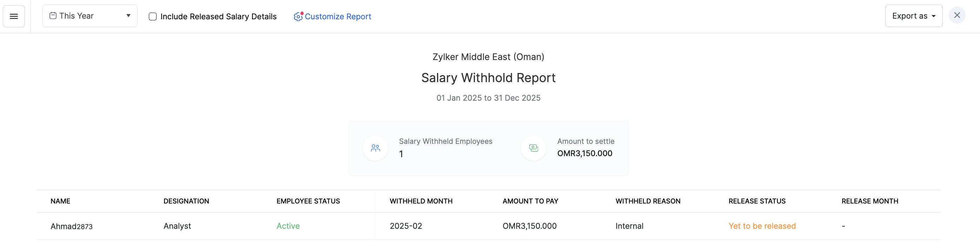Click the gear icon next to Customize Report
The image size is (980, 247).
click(x=298, y=17)
